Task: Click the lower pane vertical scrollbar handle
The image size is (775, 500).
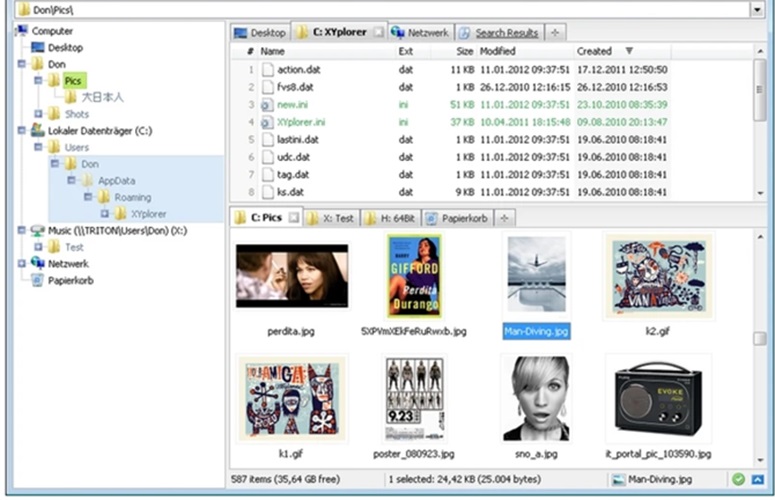Action: [x=760, y=339]
